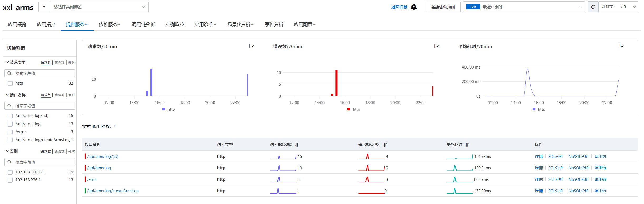This screenshot has height=204, width=644.
Task: Check the /error filter checkbox
Action: (x=10, y=132)
